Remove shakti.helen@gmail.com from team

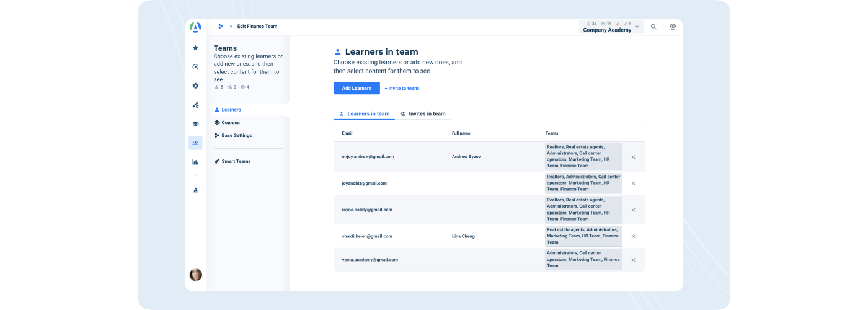[633, 236]
